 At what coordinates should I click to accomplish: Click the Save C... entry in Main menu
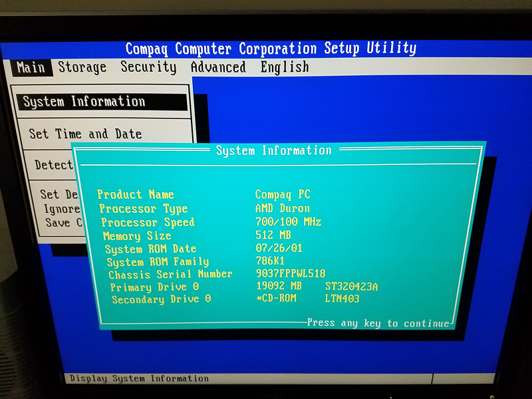tap(64, 223)
